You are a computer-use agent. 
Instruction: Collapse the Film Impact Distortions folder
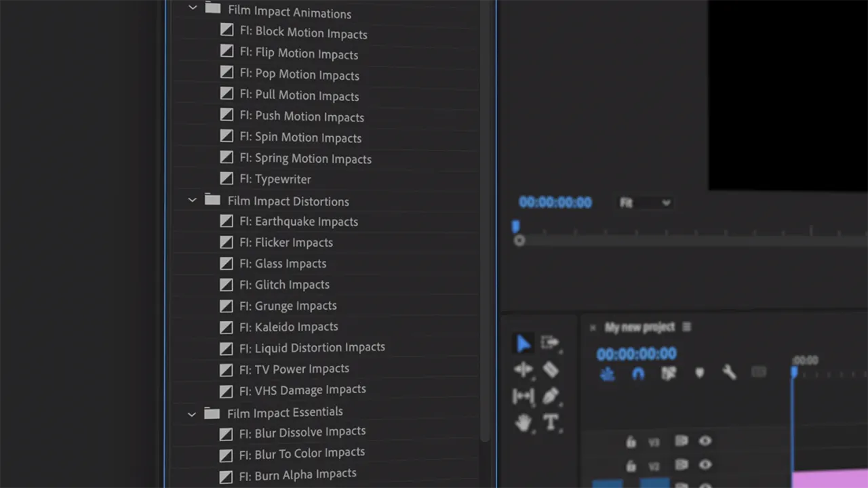click(x=192, y=200)
